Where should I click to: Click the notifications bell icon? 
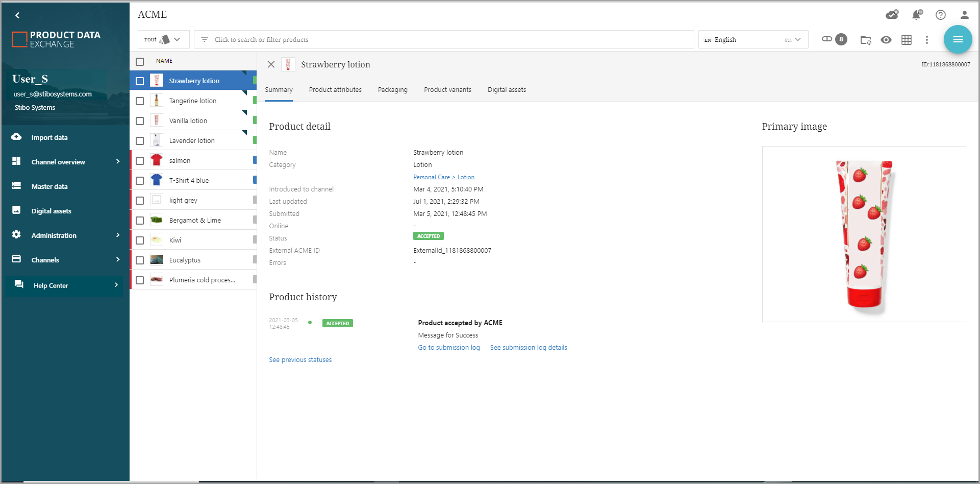click(916, 15)
